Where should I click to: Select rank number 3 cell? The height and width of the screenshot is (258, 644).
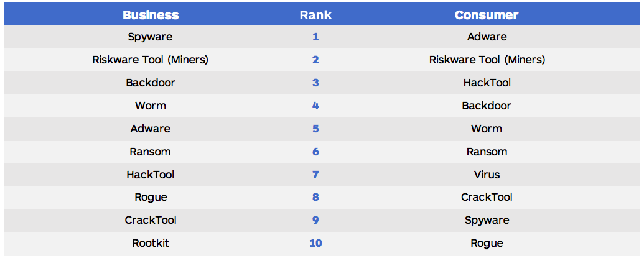coord(315,83)
